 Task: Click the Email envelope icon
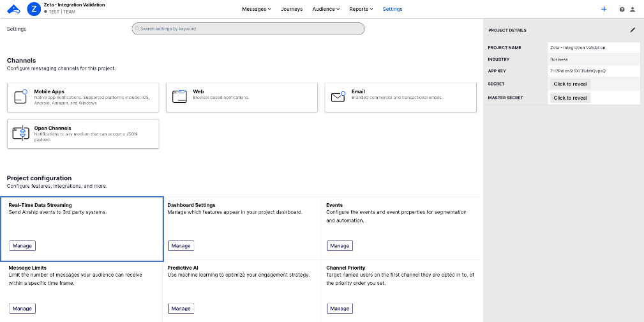pyautogui.click(x=338, y=97)
